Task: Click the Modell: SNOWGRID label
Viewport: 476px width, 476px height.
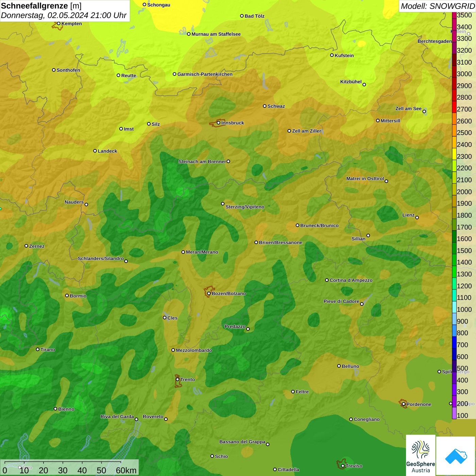Action: pyautogui.click(x=438, y=6)
